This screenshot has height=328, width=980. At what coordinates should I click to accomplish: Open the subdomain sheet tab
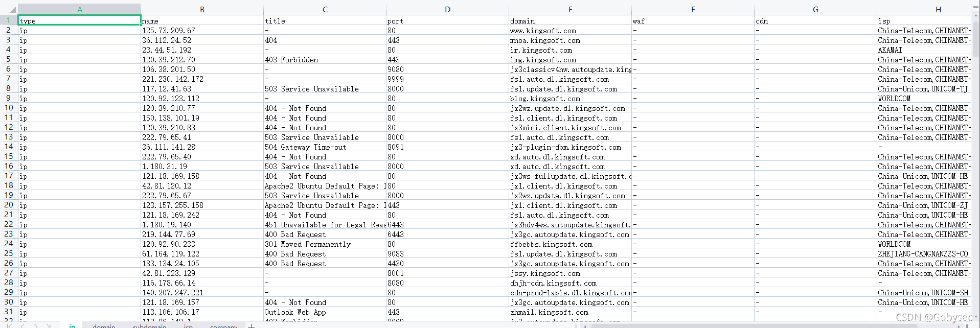point(149,325)
